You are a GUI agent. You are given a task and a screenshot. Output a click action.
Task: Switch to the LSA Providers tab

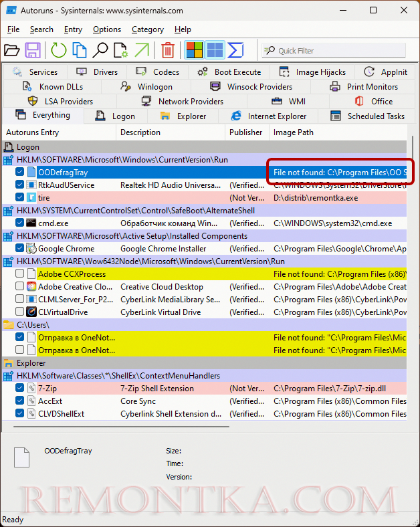click(x=60, y=102)
